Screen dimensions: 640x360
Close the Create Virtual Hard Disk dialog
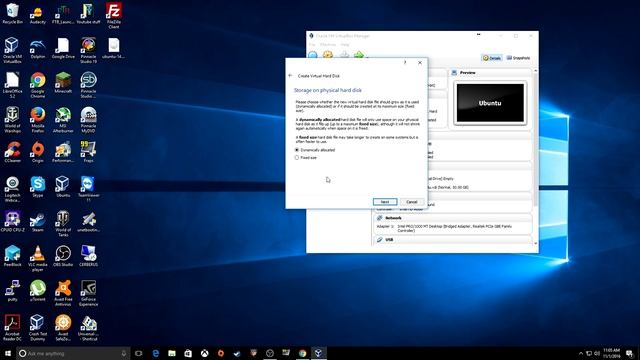coord(420,62)
